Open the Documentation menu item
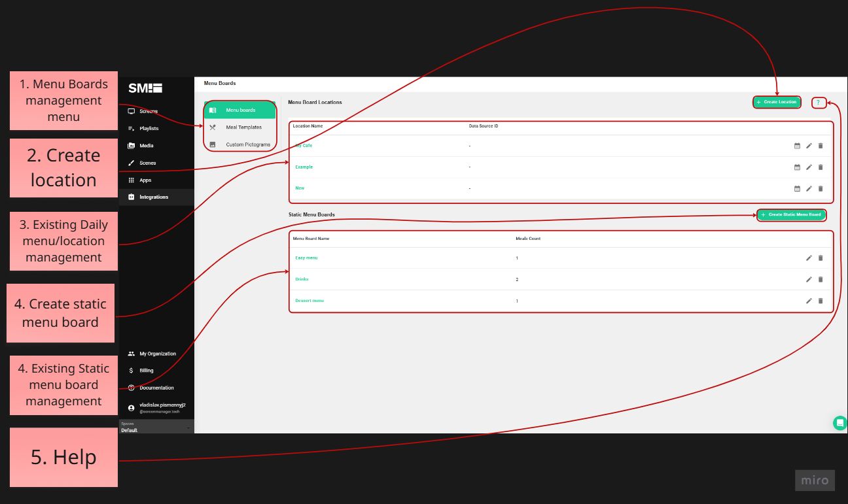Image resolution: width=848 pixels, height=504 pixels. tap(155, 387)
